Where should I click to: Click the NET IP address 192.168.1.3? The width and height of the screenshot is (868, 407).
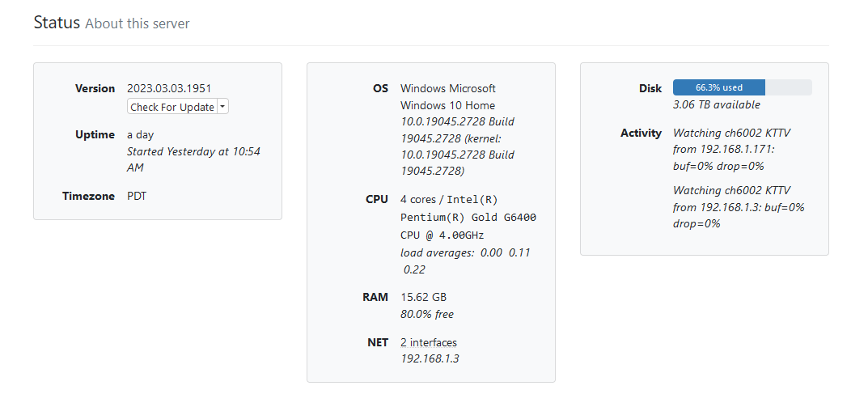pos(430,358)
